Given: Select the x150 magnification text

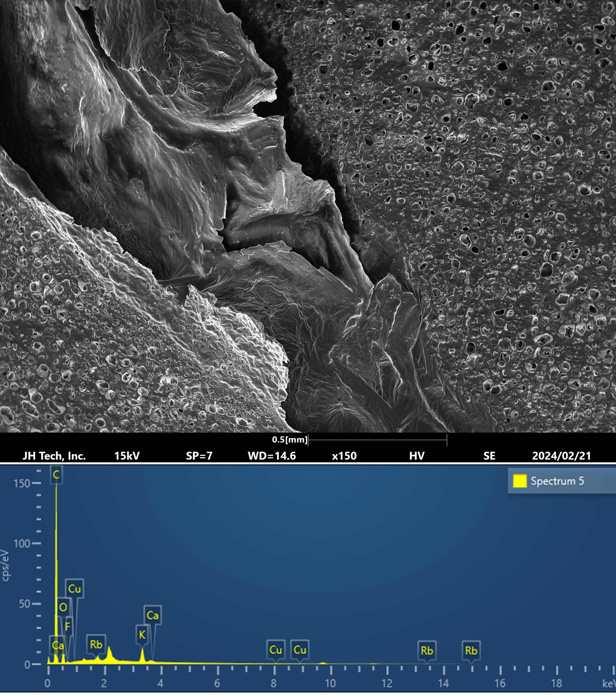Looking at the screenshot, I should coord(345,456).
